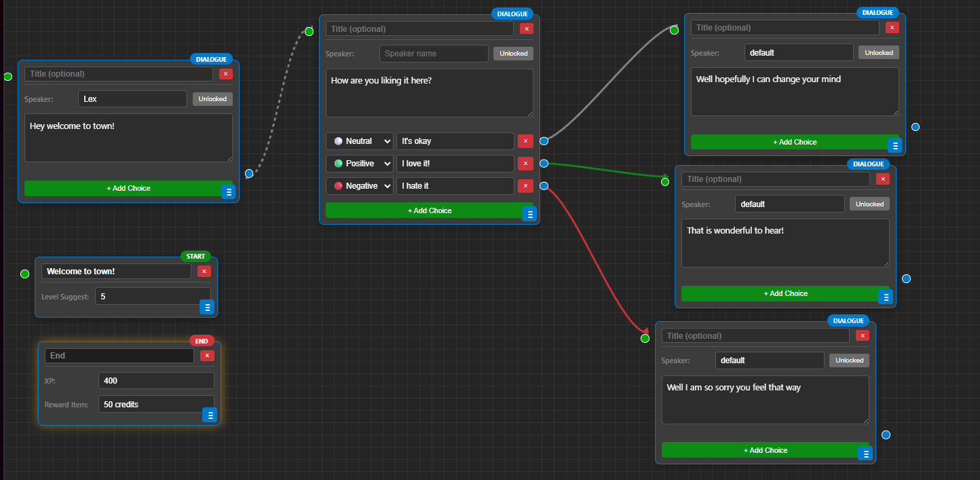Click the Speaker field containing Lex
Image resolution: width=980 pixels, height=480 pixels.
pos(132,99)
